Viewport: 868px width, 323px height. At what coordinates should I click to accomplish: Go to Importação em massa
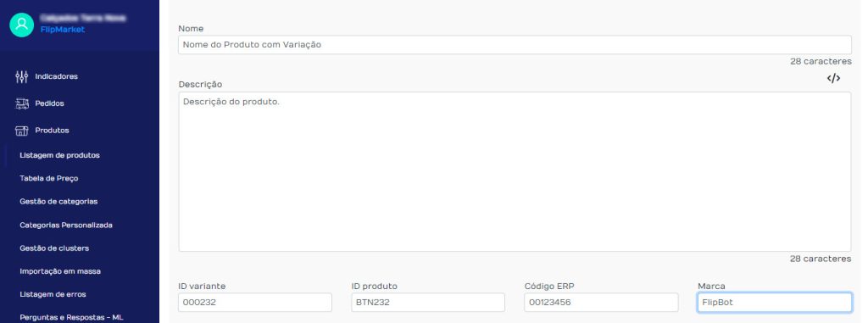(x=60, y=271)
